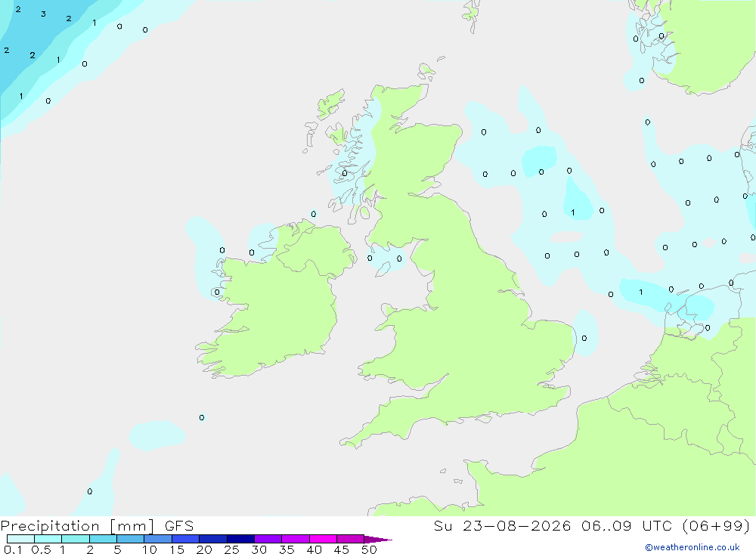Click the 15–20 mm legend color swatch
Image resolution: width=756 pixels, height=554 pixels.
(186, 539)
